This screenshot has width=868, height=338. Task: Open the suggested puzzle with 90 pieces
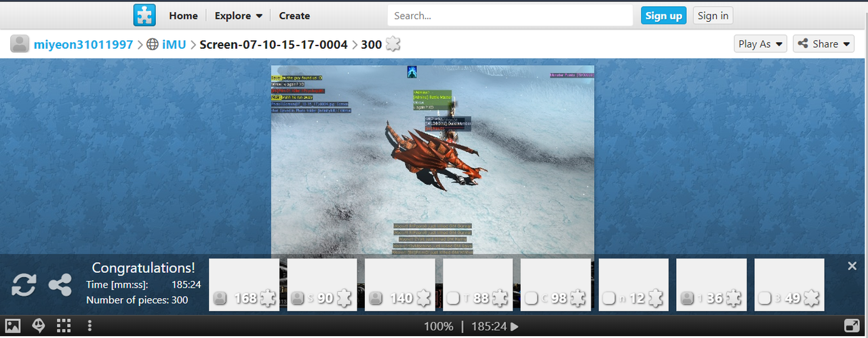(322, 284)
